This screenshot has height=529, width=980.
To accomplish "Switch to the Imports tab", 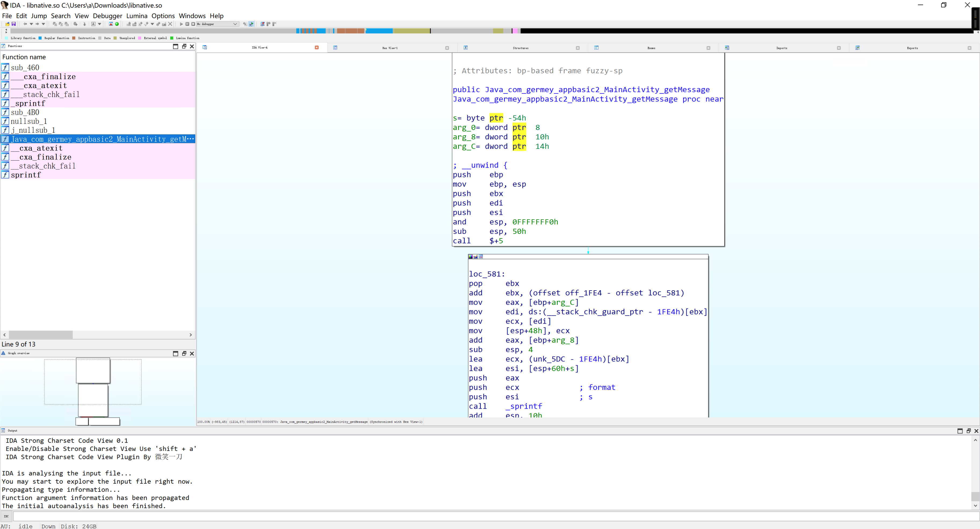I will click(781, 48).
